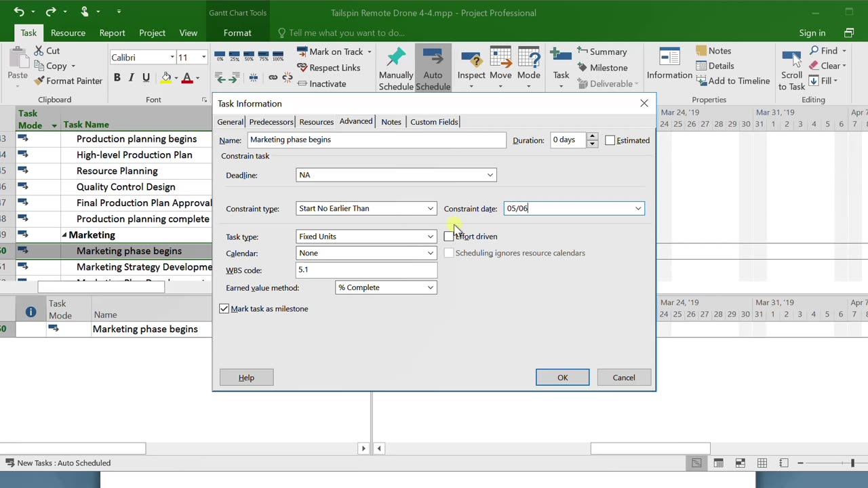Image resolution: width=868 pixels, height=488 pixels.
Task: Set task to 50% complete
Action: pyautogui.click(x=249, y=56)
